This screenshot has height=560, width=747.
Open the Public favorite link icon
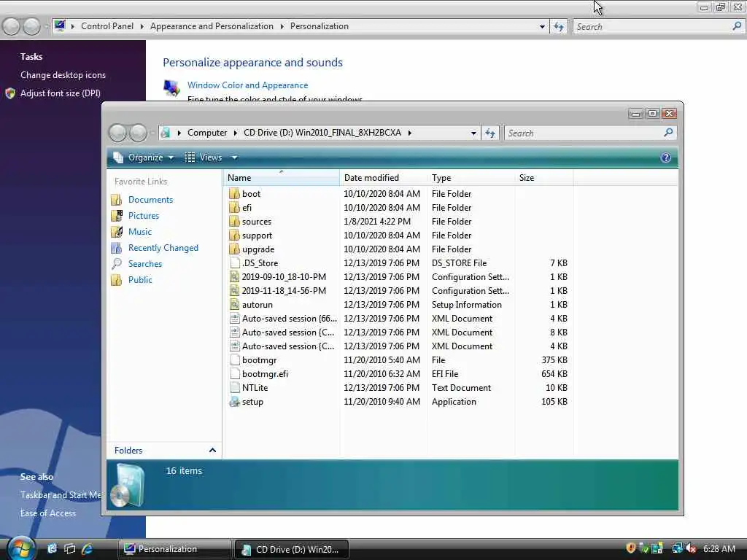pos(117,280)
